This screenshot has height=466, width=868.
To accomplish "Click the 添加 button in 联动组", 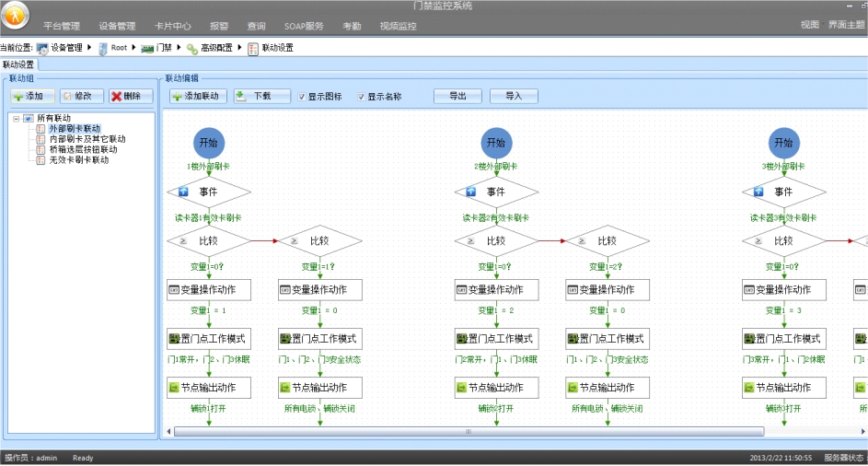I will tap(32, 97).
